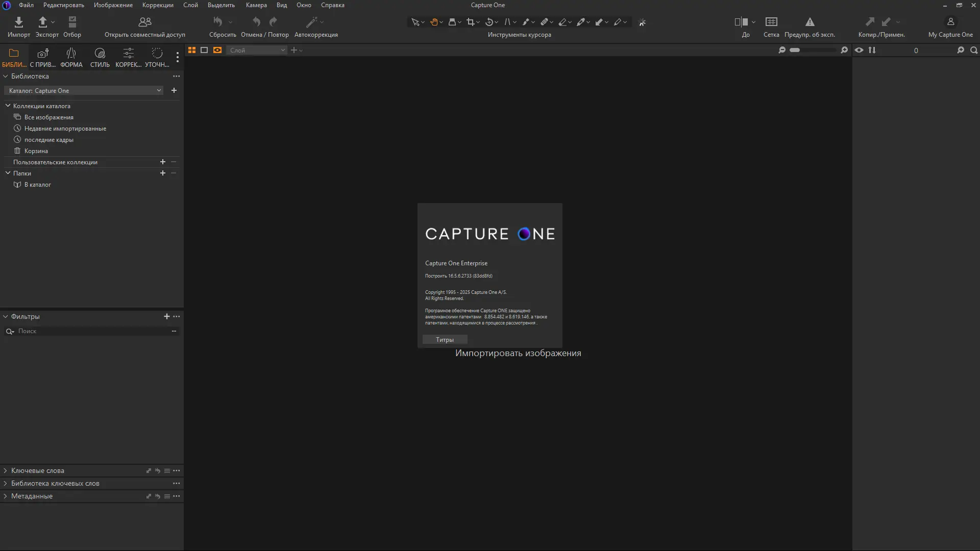Click the Import icon in toolbar
The image size is (980, 551).
tap(19, 22)
